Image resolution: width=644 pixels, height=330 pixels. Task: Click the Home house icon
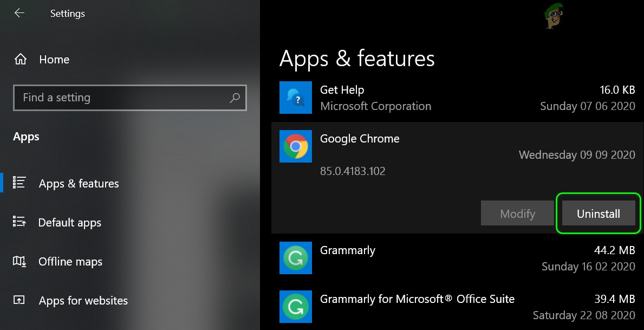pos(19,59)
